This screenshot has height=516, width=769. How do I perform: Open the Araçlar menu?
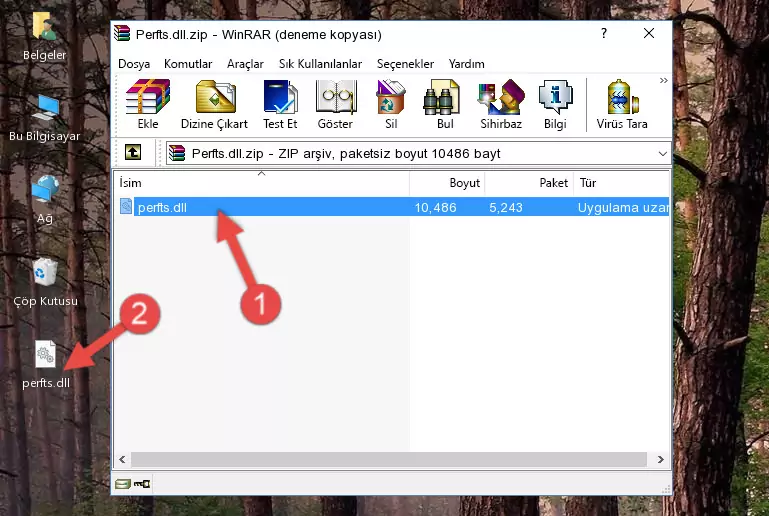coord(245,64)
